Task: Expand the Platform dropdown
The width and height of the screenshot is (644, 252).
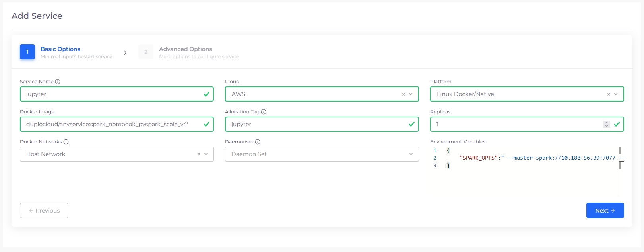Action: point(616,94)
